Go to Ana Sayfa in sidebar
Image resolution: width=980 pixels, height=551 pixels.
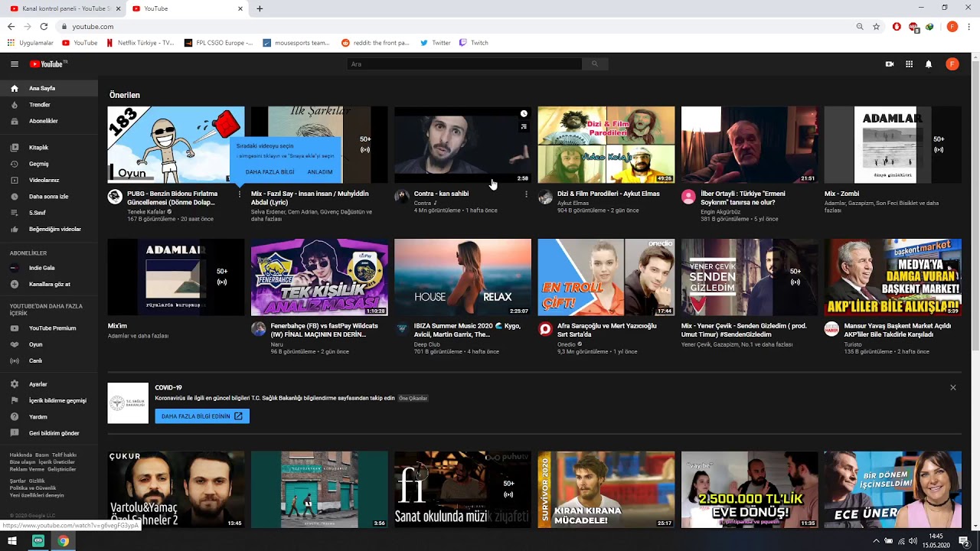click(49, 88)
